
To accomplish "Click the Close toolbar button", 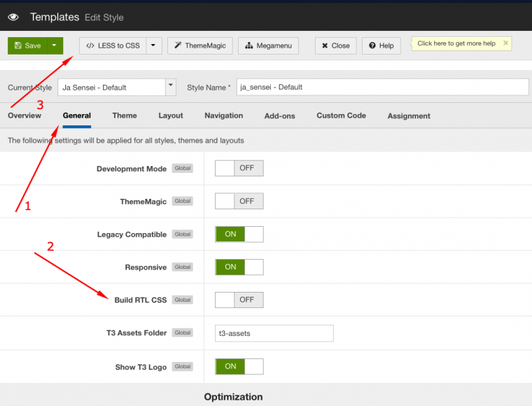I will [335, 45].
